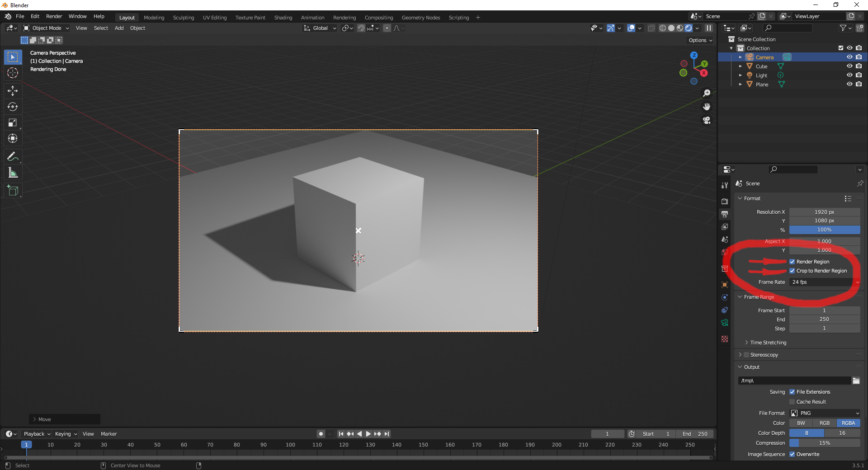
Task: Disable Crop to Render Region
Action: point(792,271)
